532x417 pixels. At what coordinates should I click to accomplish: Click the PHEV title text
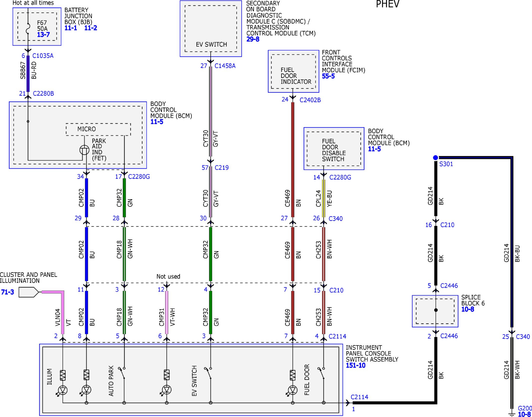point(388,4)
